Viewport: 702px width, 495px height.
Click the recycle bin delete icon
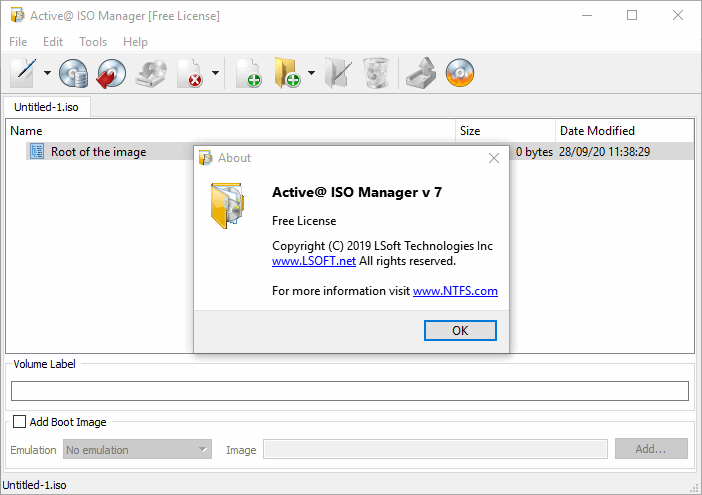tap(376, 73)
